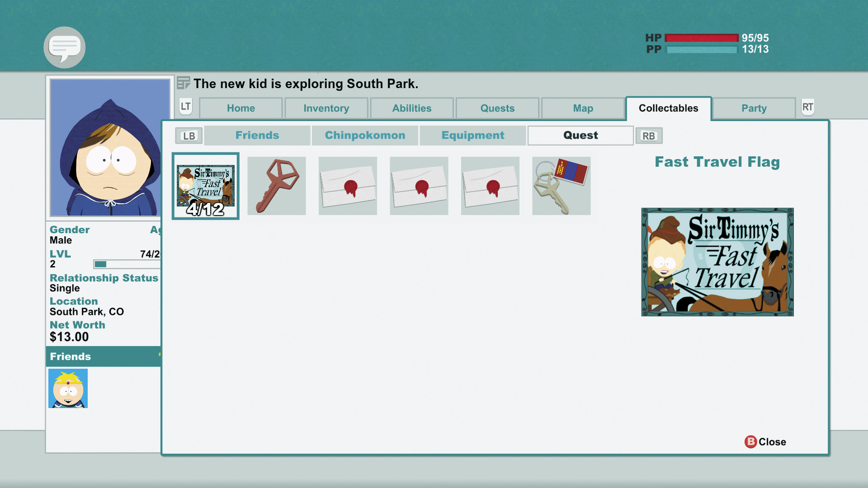Click the red B Close button icon

point(750,441)
